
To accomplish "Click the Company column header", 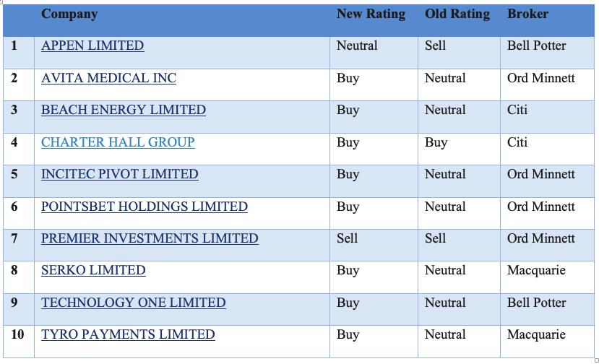I will 69,14.
